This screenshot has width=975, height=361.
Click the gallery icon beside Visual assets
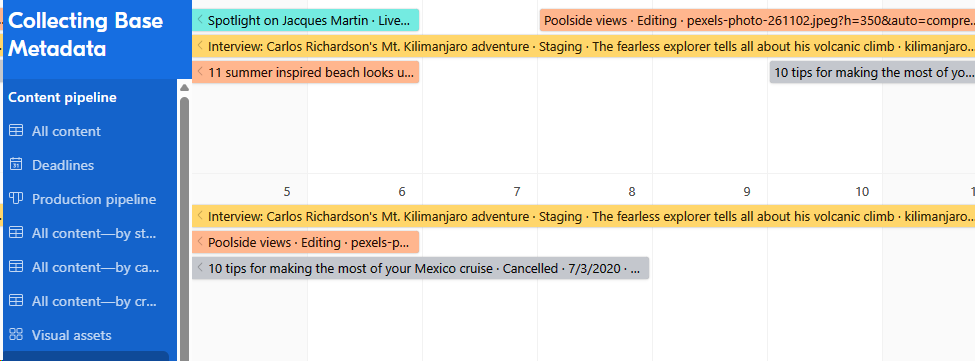[x=17, y=335]
